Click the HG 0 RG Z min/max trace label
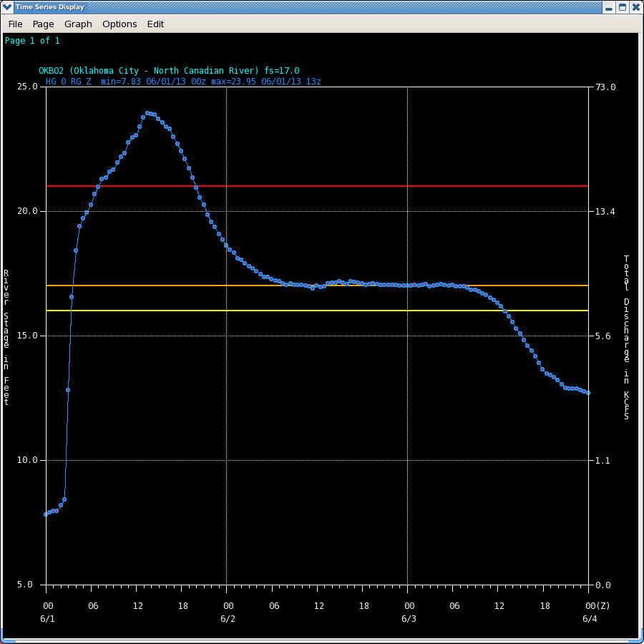This screenshot has height=644, width=644. [x=183, y=82]
